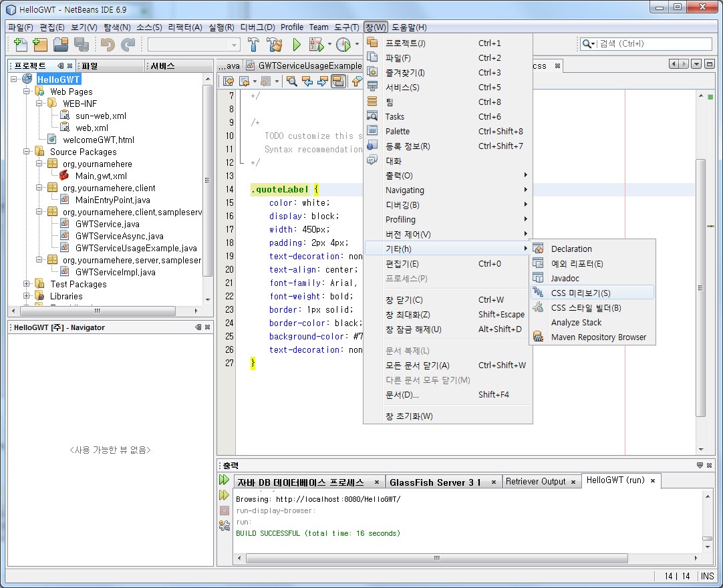This screenshot has width=723, height=588.
Task: Expand the Profiling submenu
Action: click(x=448, y=220)
